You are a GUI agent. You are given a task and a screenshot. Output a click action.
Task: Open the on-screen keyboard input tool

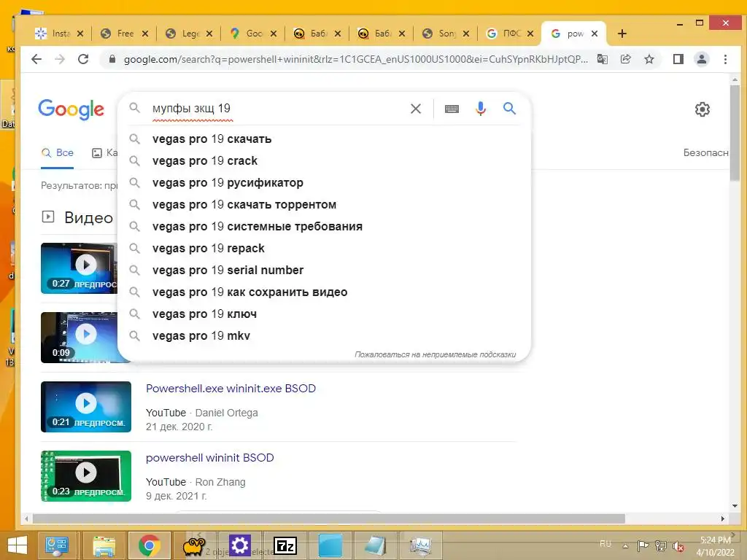pos(452,109)
